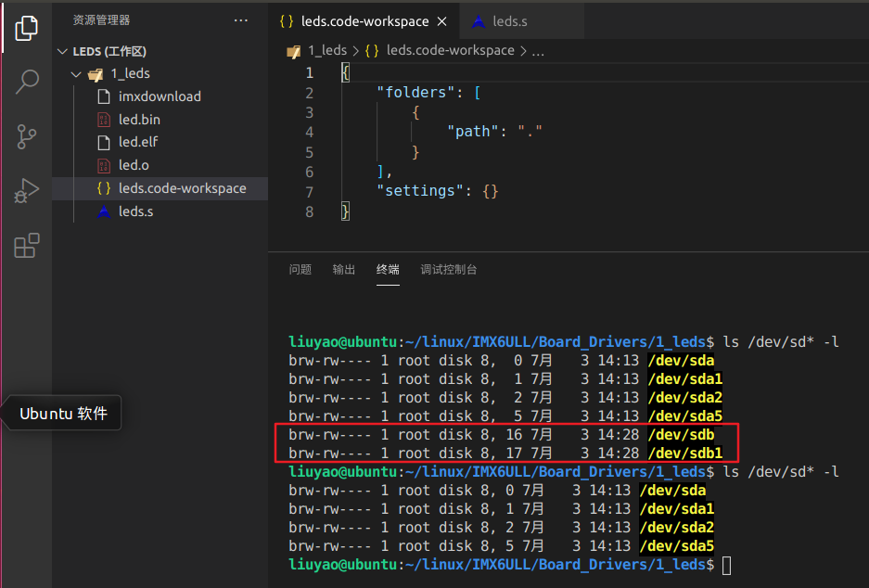The height and width of the screenshot is (588, 869).
Task: Click the Ubuntu 软件 dock tooltip
Action: pos(63,414)
